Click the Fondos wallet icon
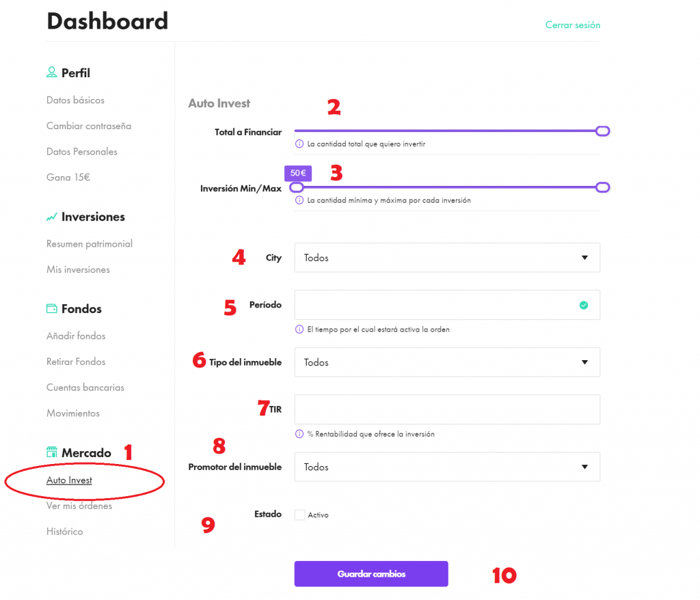This screenshot has width=700, height=600. 52,309
